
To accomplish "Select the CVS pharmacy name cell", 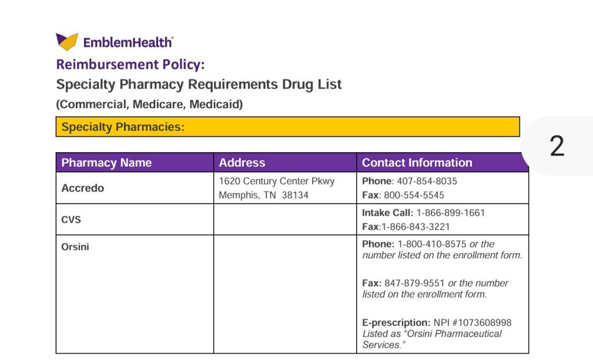I will pos(71,220).
